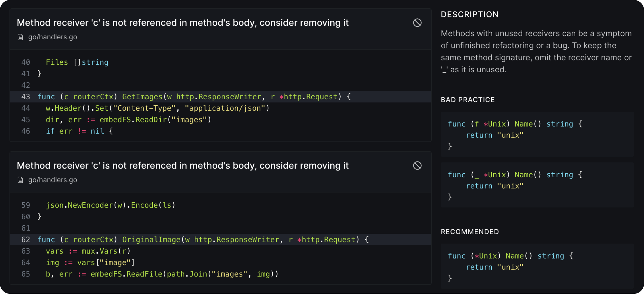Open first go/handlers.go file path link

coord(53,37)
